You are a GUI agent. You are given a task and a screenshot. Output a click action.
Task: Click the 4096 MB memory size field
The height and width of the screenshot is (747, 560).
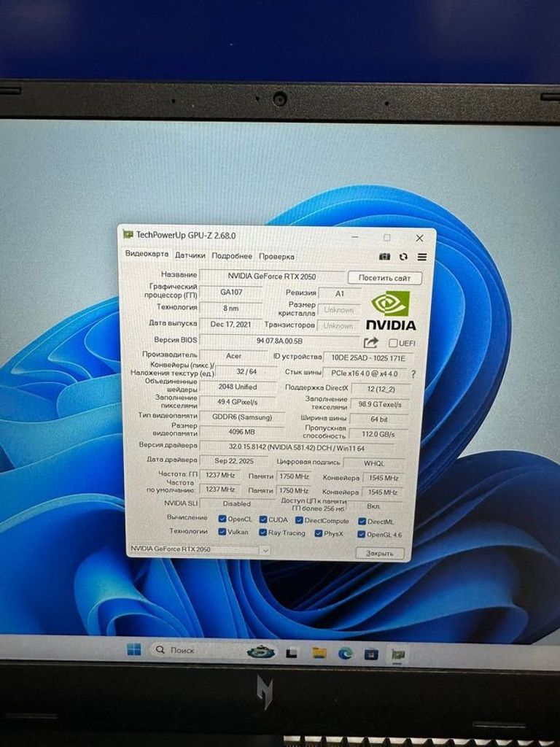(x=241, y=432)
